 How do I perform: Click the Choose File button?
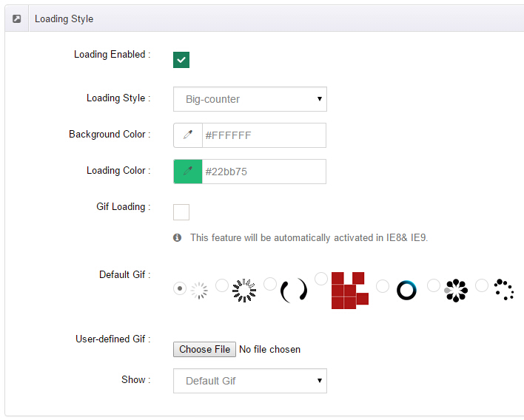point(204,349)
